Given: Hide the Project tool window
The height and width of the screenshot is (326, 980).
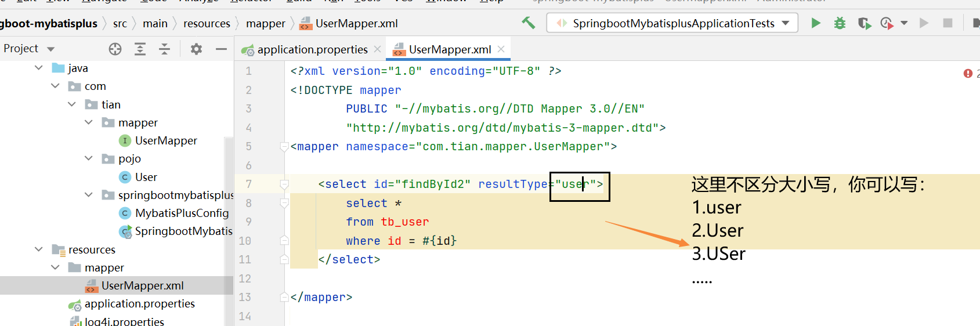Looking at the screenshot, I should pyautogui.click(x=221, y=49).
